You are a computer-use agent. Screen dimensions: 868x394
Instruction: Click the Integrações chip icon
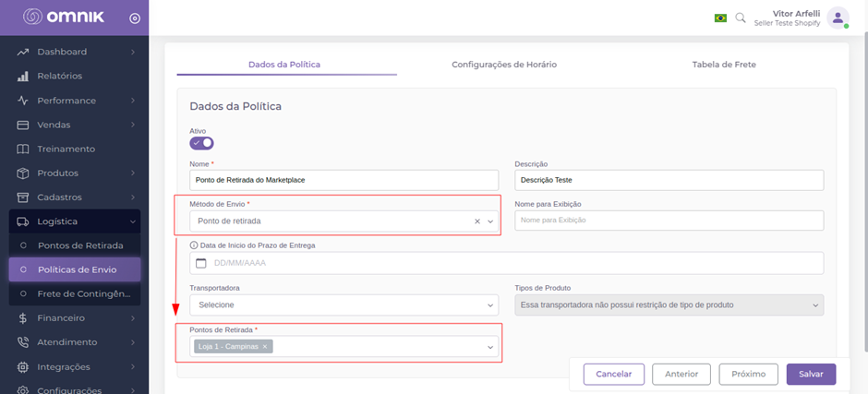pyautogui.click(x=23, y=367)
